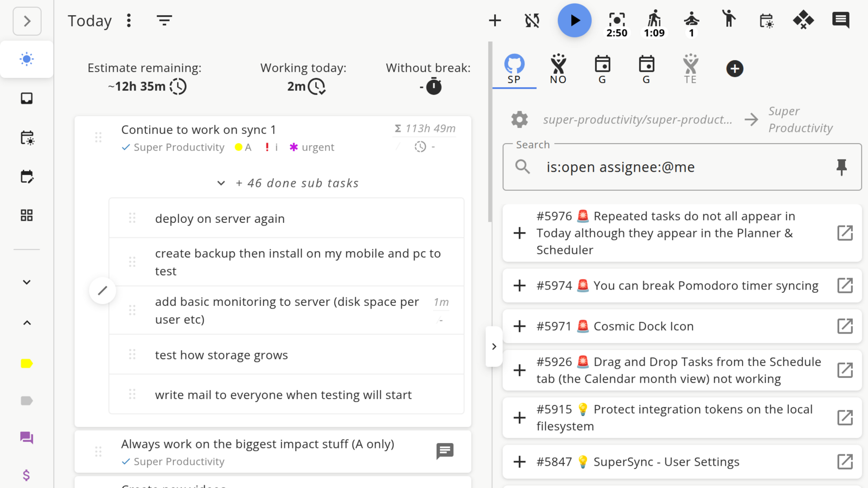868x488 pixels.
Task: Click the pencil edit button on subtask
Action: point(103,291)
